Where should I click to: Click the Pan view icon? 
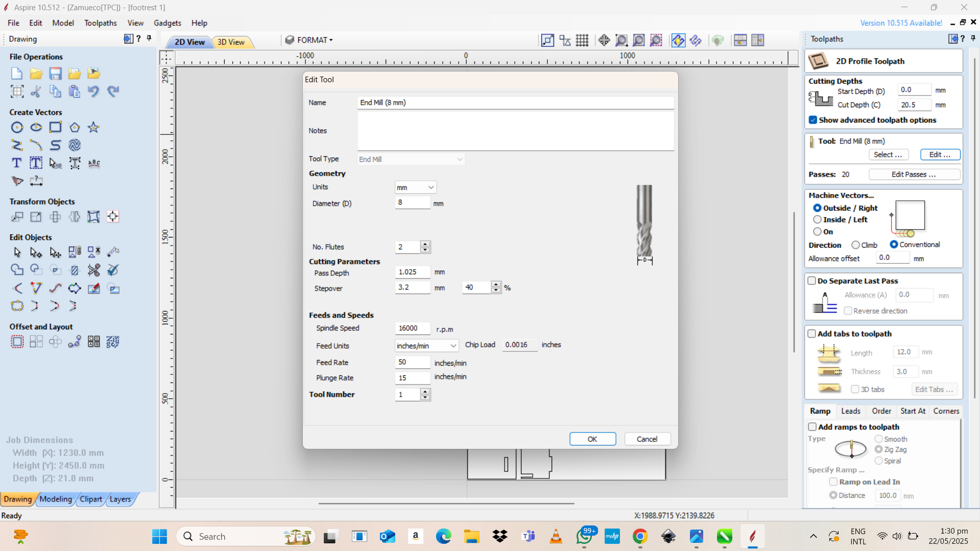coord(604,40)
